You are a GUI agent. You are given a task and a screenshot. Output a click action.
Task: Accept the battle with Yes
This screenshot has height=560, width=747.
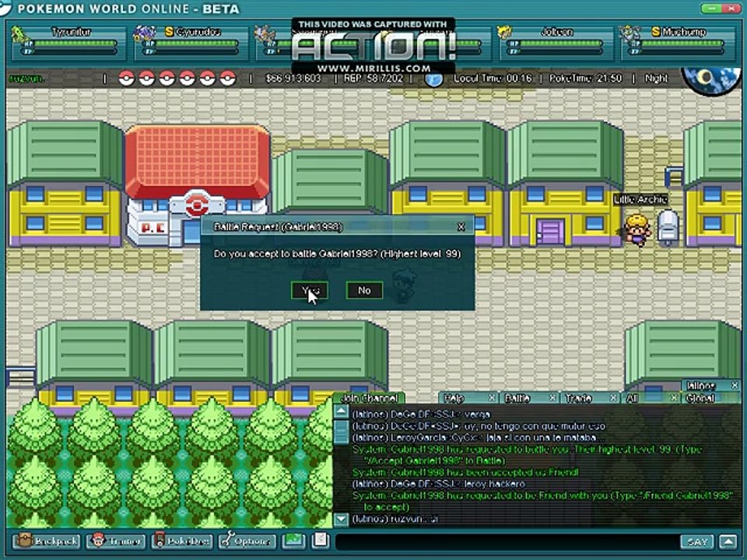point(310,290)
